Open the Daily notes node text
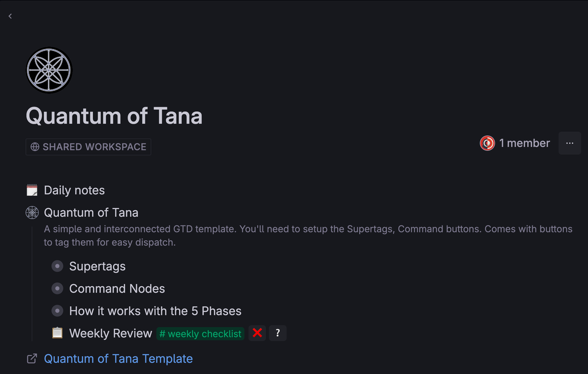The image size is (588, 374). (x=74, y=190)
